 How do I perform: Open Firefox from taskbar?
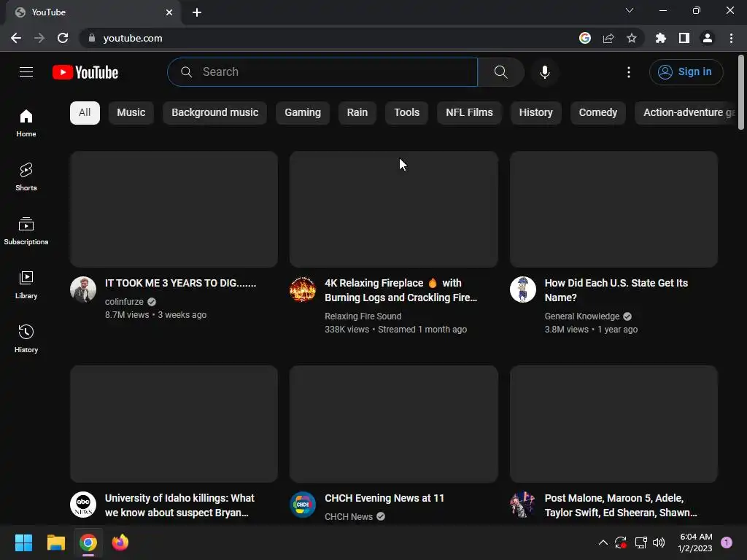coord(120,542)
